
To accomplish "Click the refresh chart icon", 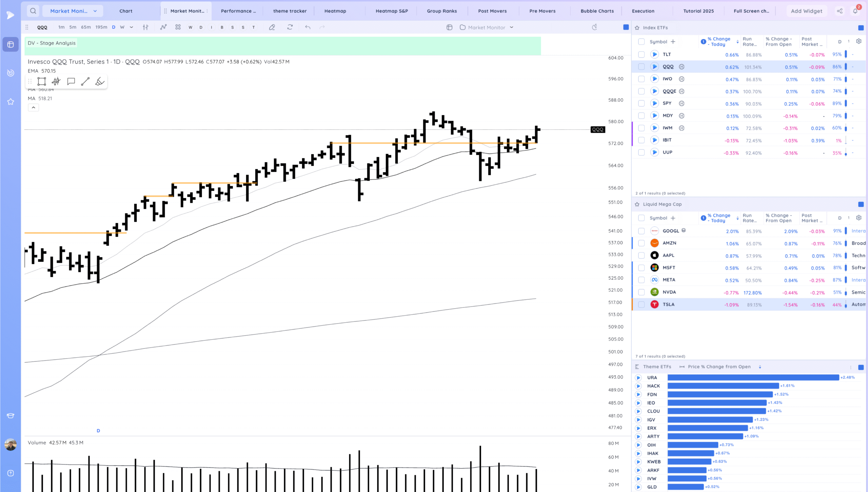I will 290,27.
